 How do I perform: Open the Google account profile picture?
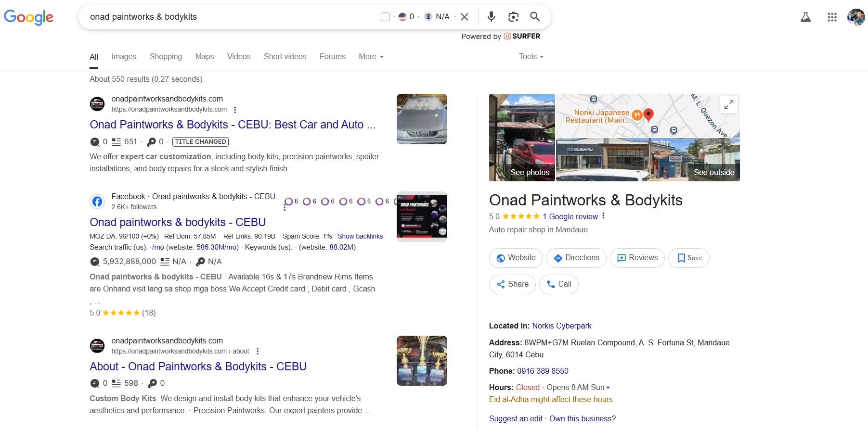coord(856,17)
